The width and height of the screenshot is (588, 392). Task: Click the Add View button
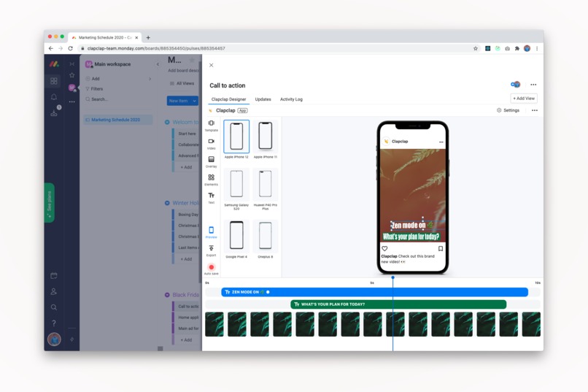coord(524,99)
